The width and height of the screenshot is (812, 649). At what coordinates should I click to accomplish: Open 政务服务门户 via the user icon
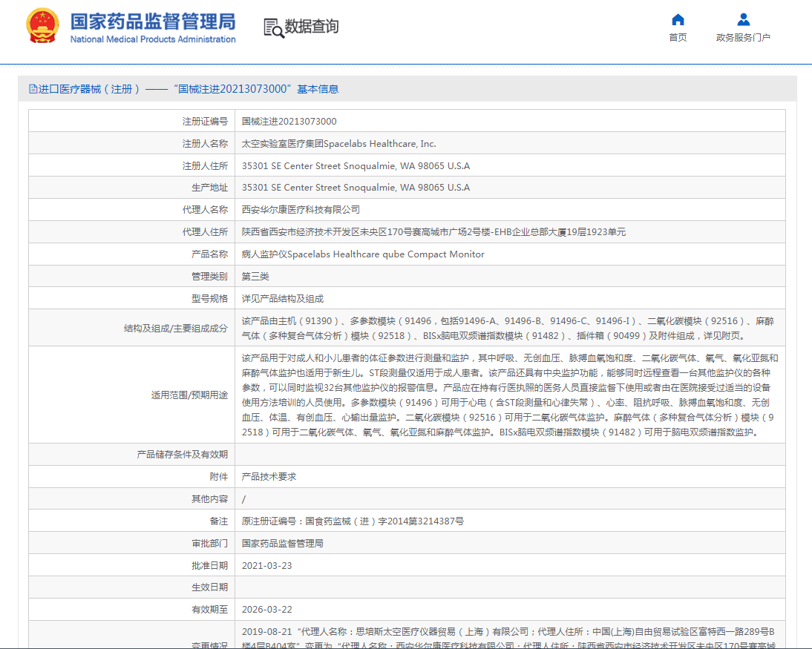743,20
